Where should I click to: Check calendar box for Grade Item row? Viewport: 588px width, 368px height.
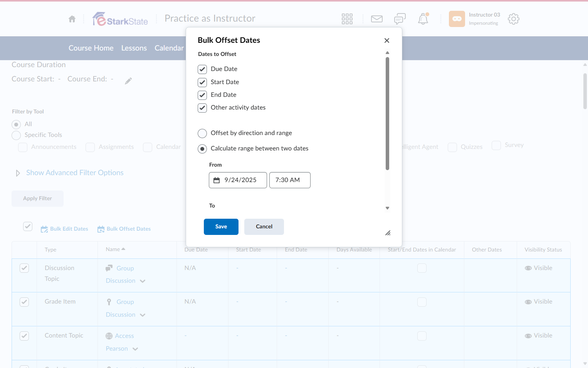click(x=422, y=302)
